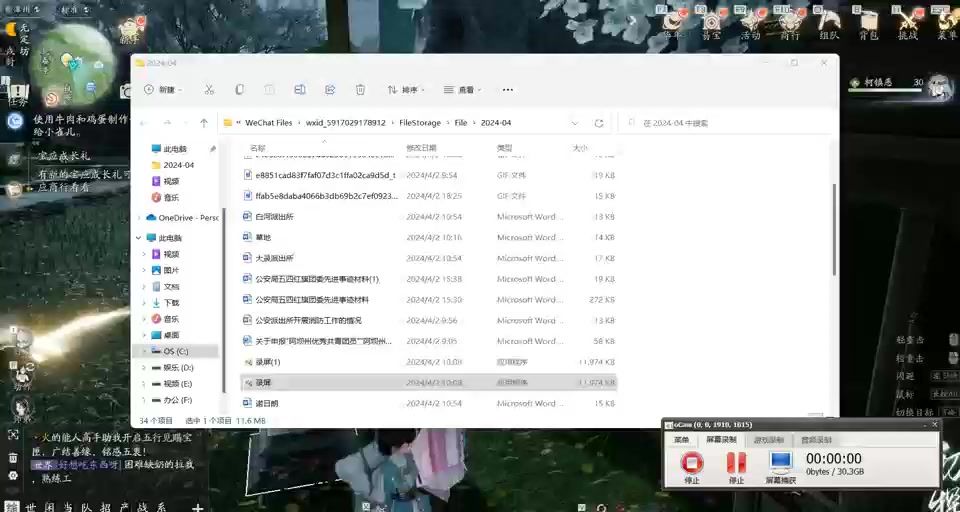This screenshot has width=960, height=512.
Task: Click the Cut scissors icon in Explorer toolbar
Action: [x=209, y=90]
